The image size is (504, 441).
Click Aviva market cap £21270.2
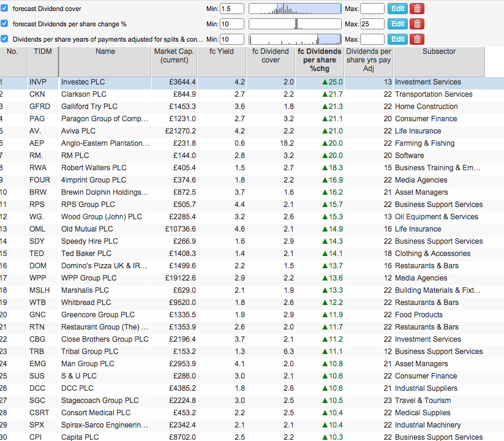point(180,131)
